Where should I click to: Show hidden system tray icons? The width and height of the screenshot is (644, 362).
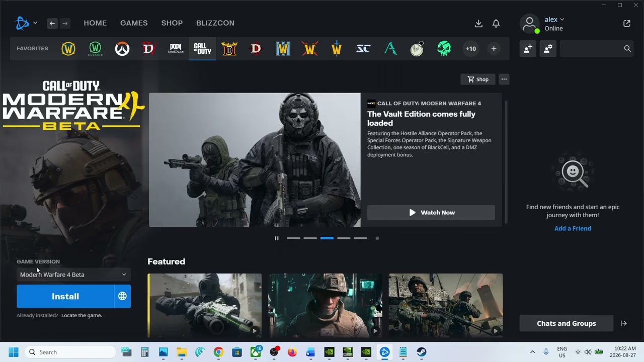[x=532, y=352]
